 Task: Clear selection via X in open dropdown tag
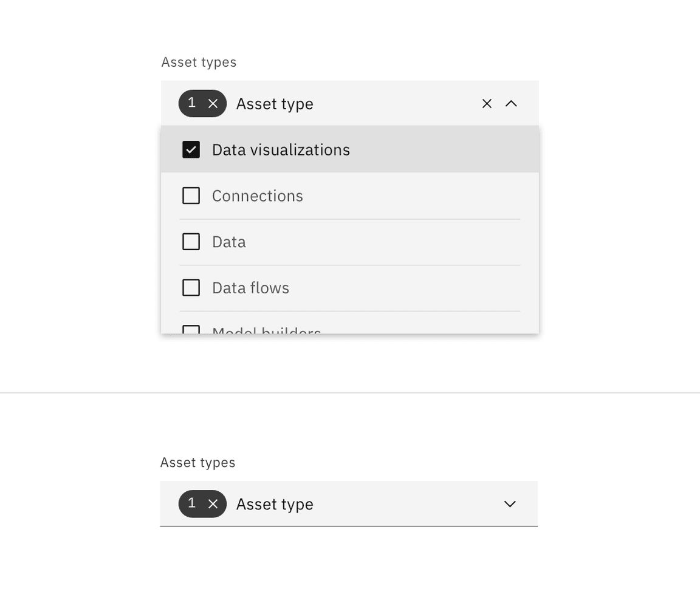tap(213, 103)
